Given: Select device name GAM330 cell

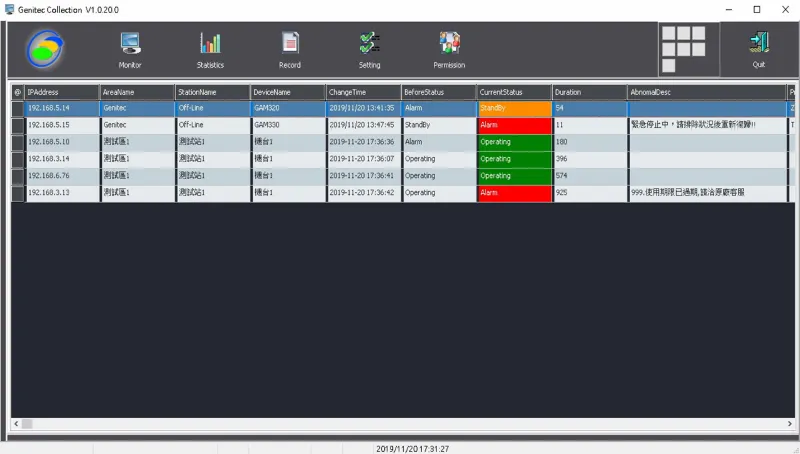Looking at the screenshot, I should point(288,125).
